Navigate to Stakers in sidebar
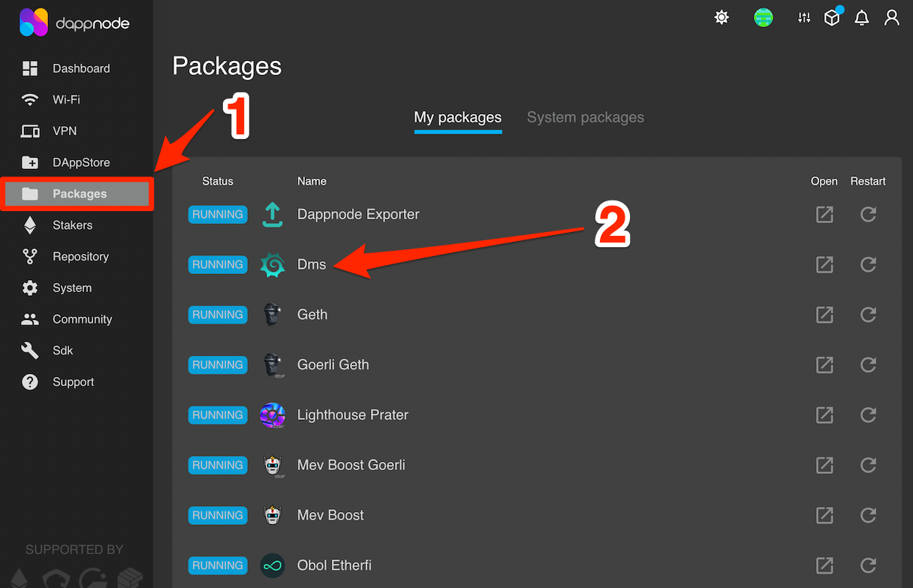This screenshot has width=913, height=588. (x=72, y=225)
